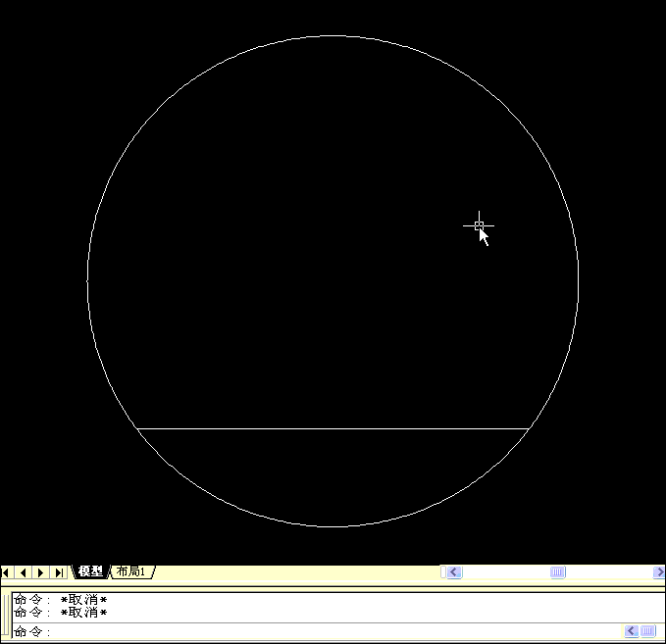Click the command window left grip handle
This screenshot has width=666, height=644.
point(5,616)
